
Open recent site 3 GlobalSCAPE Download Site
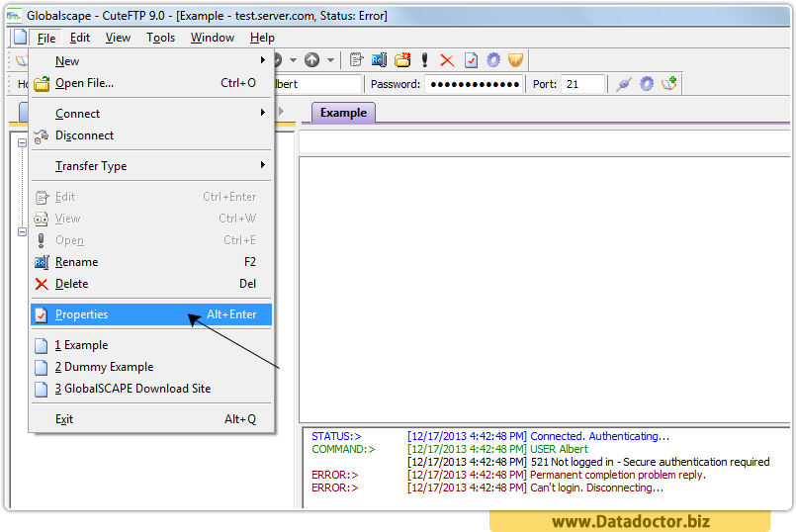[151, 389]
